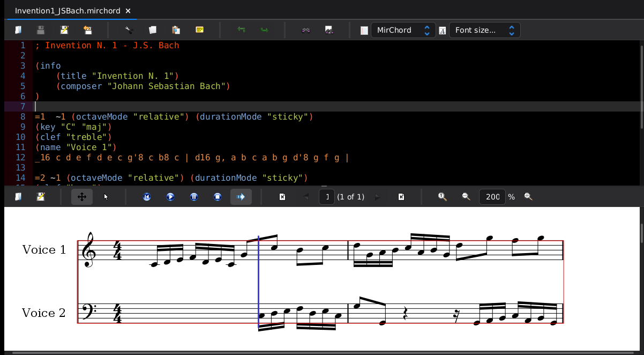Click line 14 starting with =2 ~1

coord(170,177)
